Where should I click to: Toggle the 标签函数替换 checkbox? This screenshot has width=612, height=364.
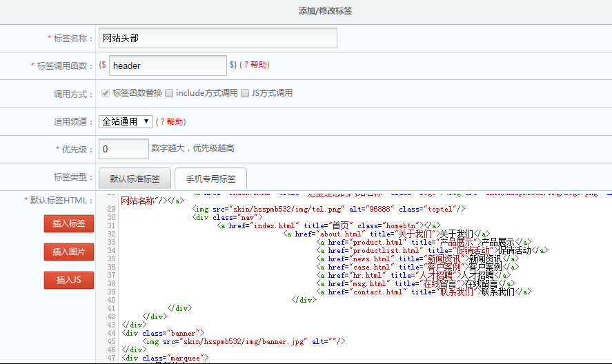tap(106, 93)
